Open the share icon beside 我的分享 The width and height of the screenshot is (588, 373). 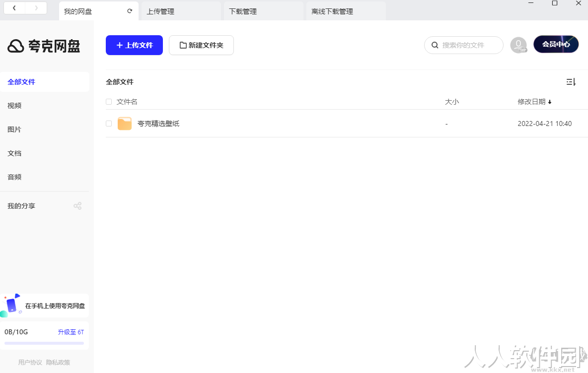pyautogui.click(x=77, y=206)
